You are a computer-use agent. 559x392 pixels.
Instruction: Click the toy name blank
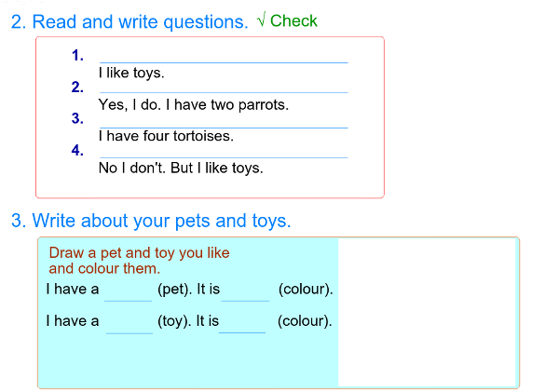pos(129,323)
